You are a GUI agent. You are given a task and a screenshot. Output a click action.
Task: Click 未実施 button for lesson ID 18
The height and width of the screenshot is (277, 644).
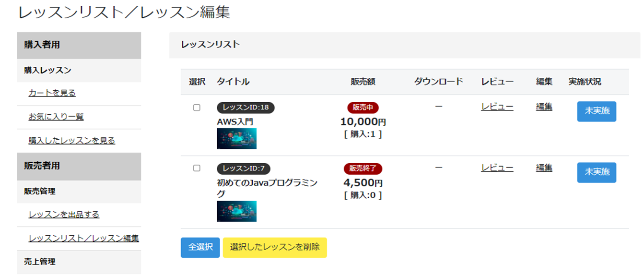click(597, 111)
